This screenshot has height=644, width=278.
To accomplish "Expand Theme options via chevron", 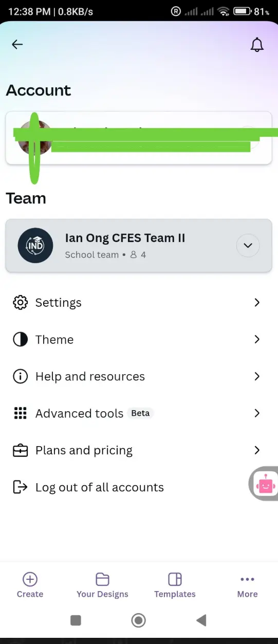I will click(257, 340).
